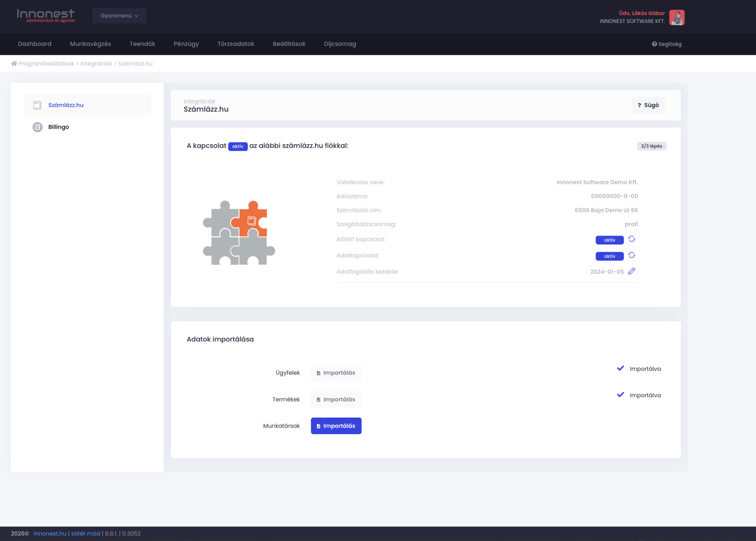Click the puzzle integration illustration
This screenshot has width=756, height=541.
pos(239,233)
